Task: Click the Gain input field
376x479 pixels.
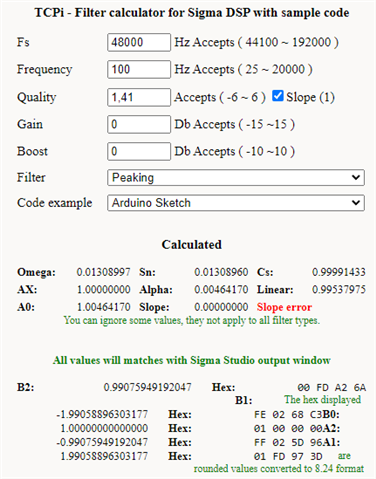Action: tap(139, 124)
